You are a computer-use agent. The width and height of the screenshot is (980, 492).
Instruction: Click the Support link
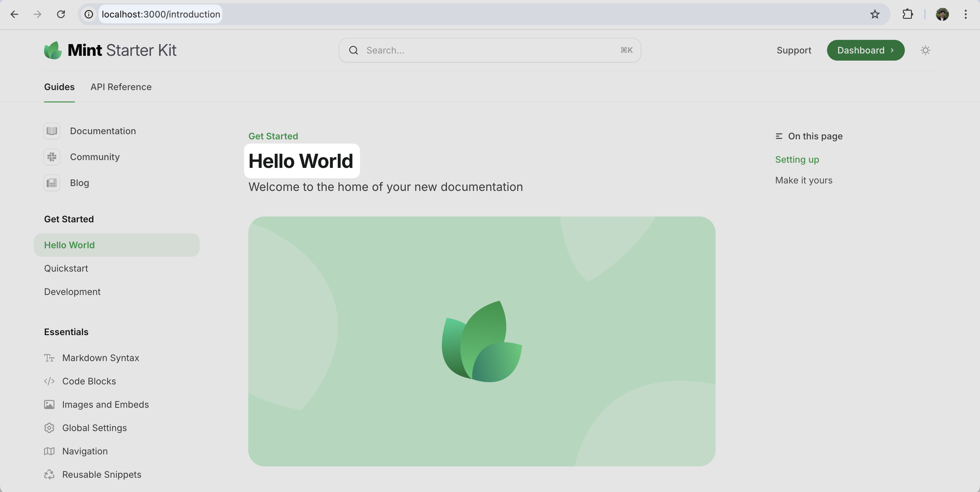pyautogui.click(x=794, y=50)
